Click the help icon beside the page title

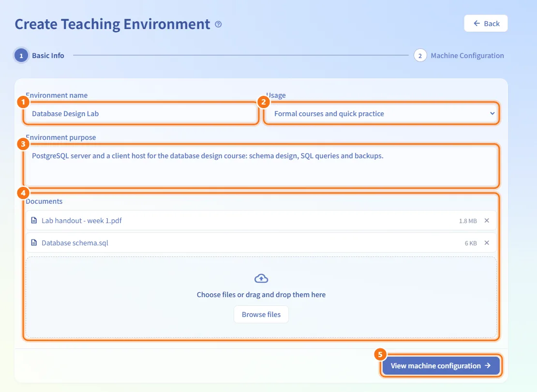tap(218, 24)
